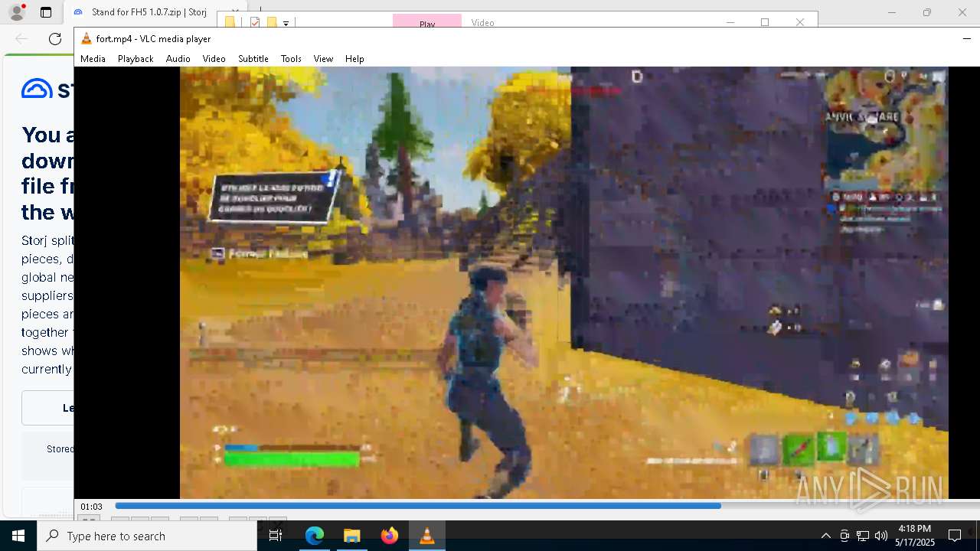Open the Media menu in VLC
This screenshot has width=980, height=551.
click(93, 59)
